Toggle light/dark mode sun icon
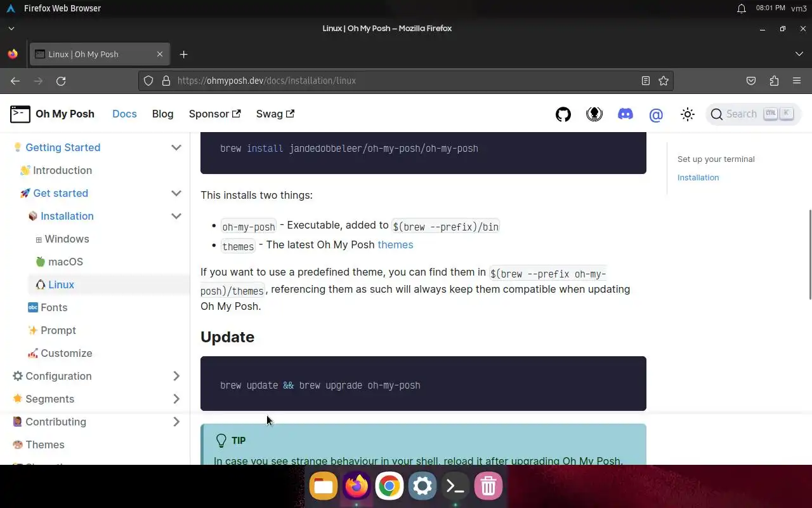Image resolution: width=812 pixels, height=508 pixels. [x=688, y=114]
